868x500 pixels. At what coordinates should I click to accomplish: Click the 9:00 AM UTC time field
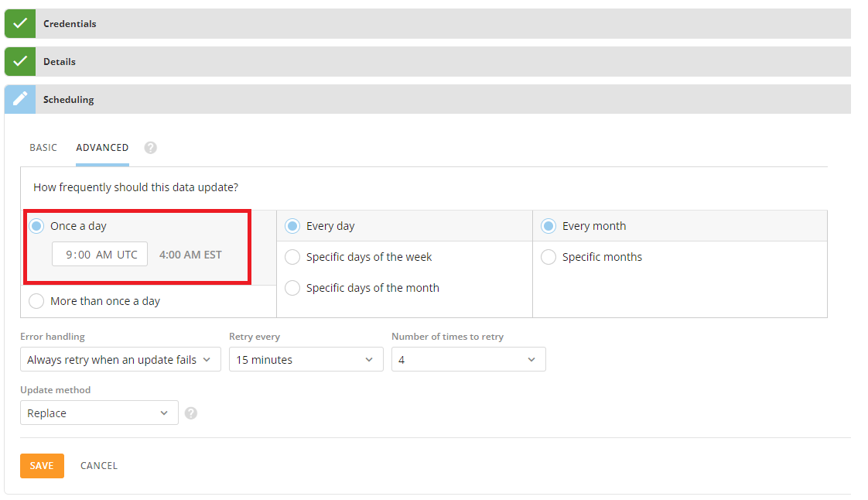tap(99, 253)
